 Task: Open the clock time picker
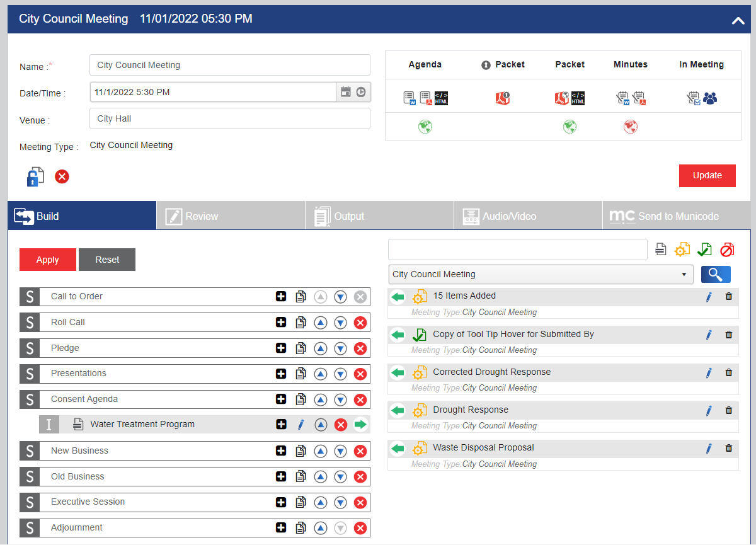click(361, 92)
